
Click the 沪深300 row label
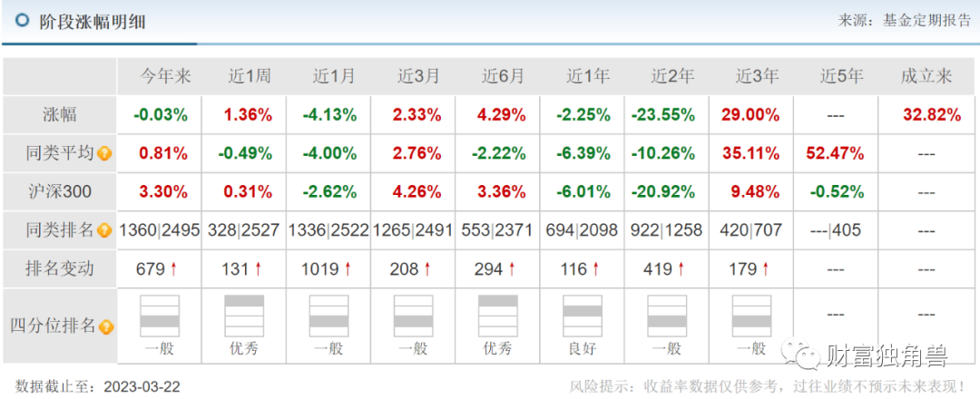click(60, 192)
